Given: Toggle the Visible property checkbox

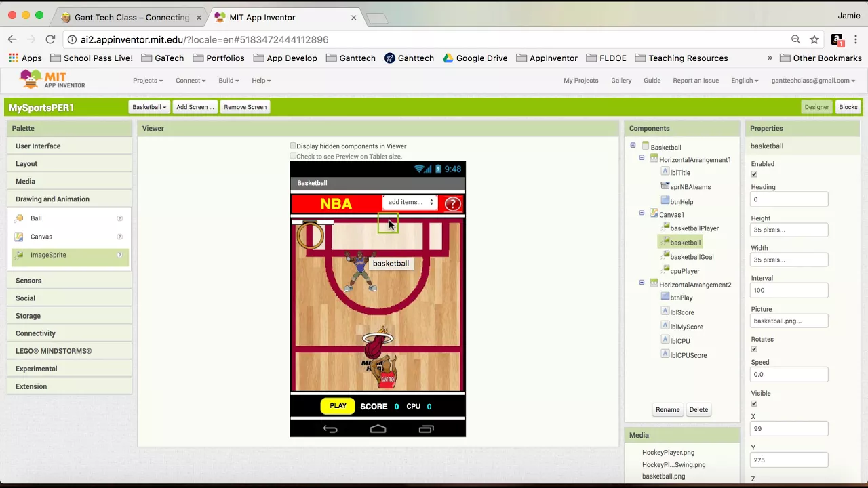Looking at the screenshot, I should (x=754, y=404).
